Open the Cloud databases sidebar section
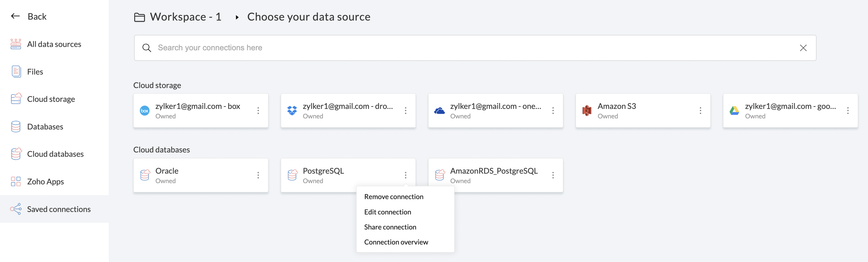This screenshot has height=262, width=868. [55, 154]
